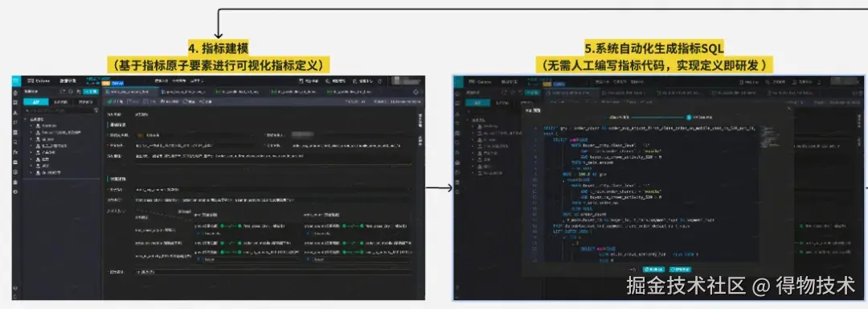Collapse the root node of the left window's tree
The height and width of the screenshot is (309, 868).
pos(26,120)
